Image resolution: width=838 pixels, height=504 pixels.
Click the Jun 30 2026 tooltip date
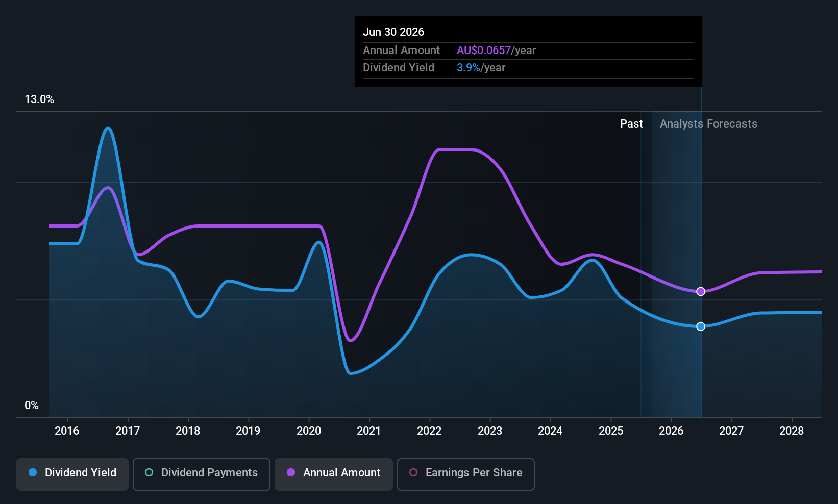[x=393, y=32]
